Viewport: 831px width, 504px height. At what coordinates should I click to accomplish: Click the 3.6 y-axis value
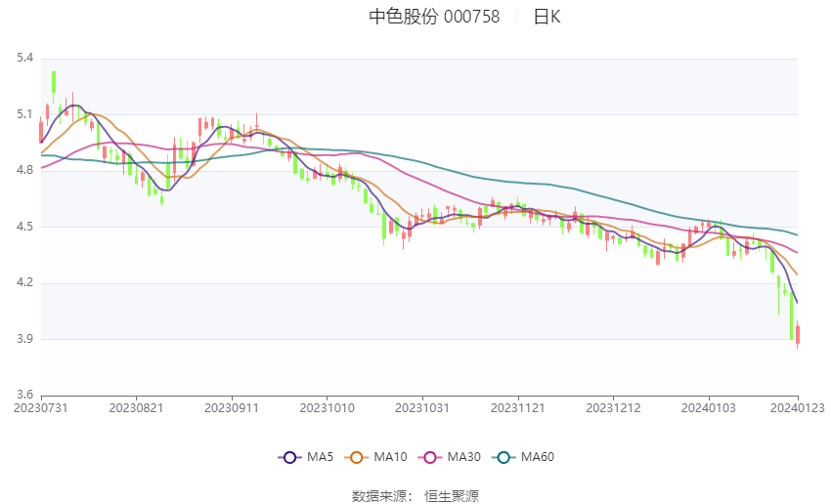[24, 395]
